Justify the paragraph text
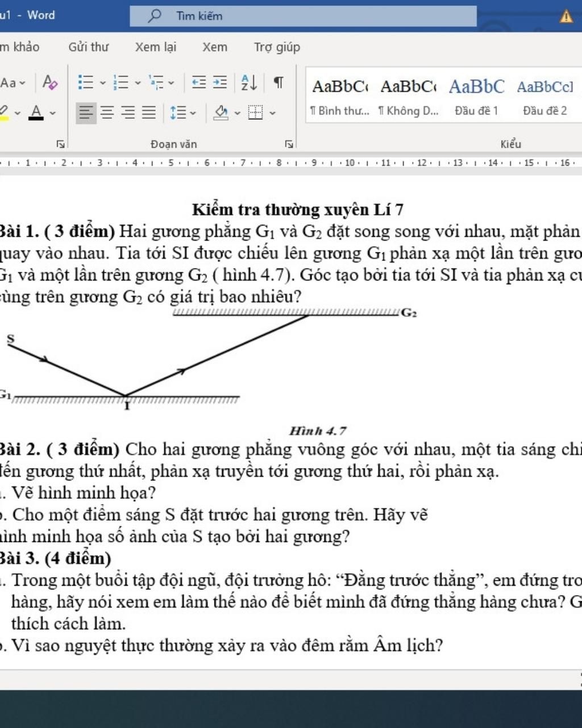 click(x=149, y=113)
